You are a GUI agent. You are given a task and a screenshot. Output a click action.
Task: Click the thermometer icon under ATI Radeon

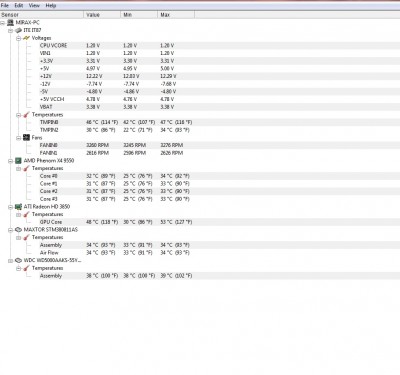[27, 214]
